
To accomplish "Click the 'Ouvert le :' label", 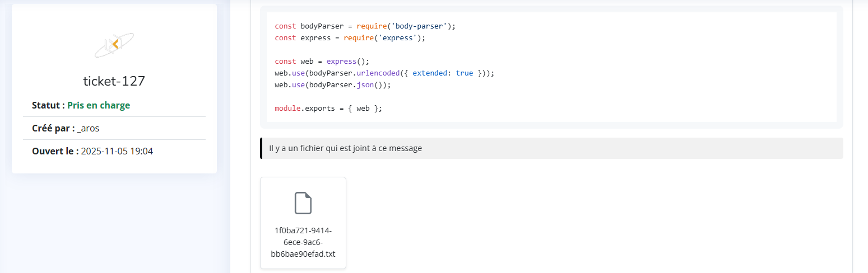I will (x=55, y=151).
